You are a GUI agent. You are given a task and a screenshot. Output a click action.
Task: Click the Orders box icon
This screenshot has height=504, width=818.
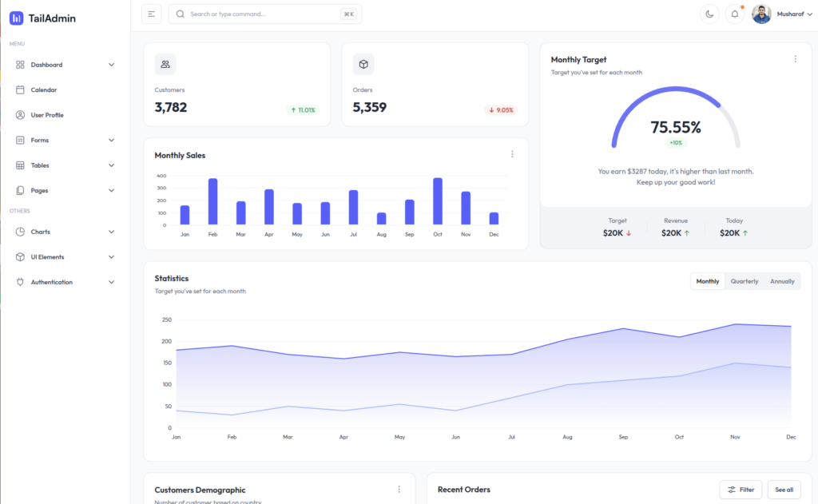point(363,64)
